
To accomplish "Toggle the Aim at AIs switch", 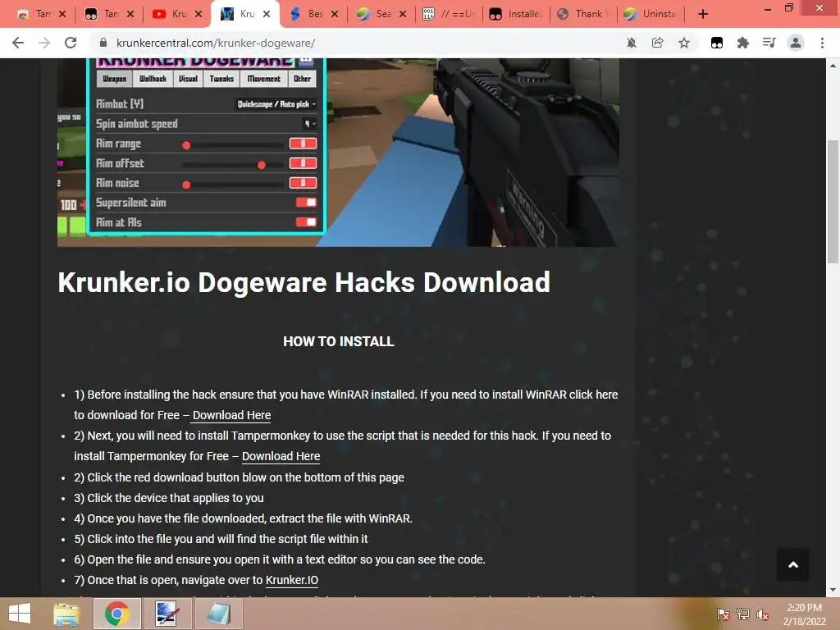I will (x=306, y=222).
